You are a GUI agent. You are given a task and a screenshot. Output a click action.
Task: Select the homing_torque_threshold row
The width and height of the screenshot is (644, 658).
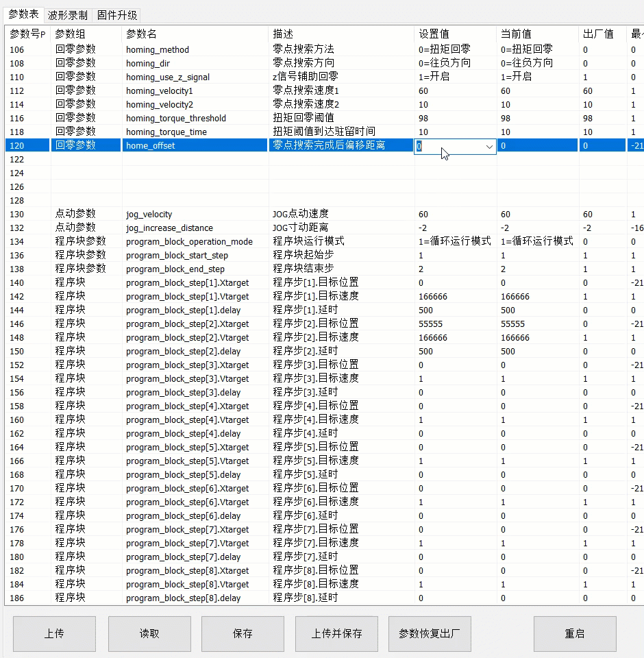(x=179, y=118)
